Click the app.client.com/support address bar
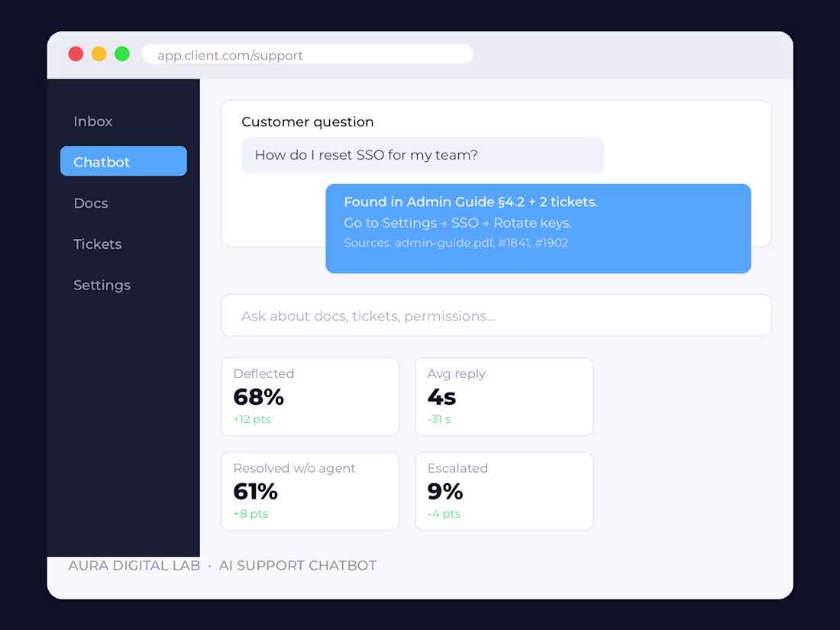This screenshot has height=630, width=840. 308,55
